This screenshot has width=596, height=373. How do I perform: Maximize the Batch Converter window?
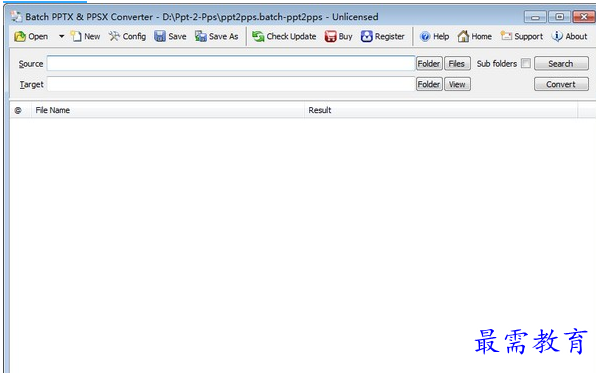click(x=559, y=17)
